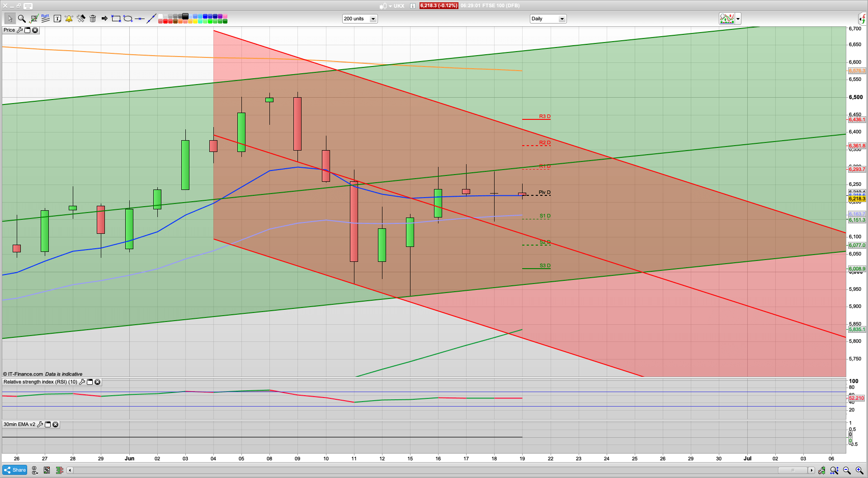Choose the text annotation tool
The width and height of the screenshot is (868, 478).
tap(57, 19)
